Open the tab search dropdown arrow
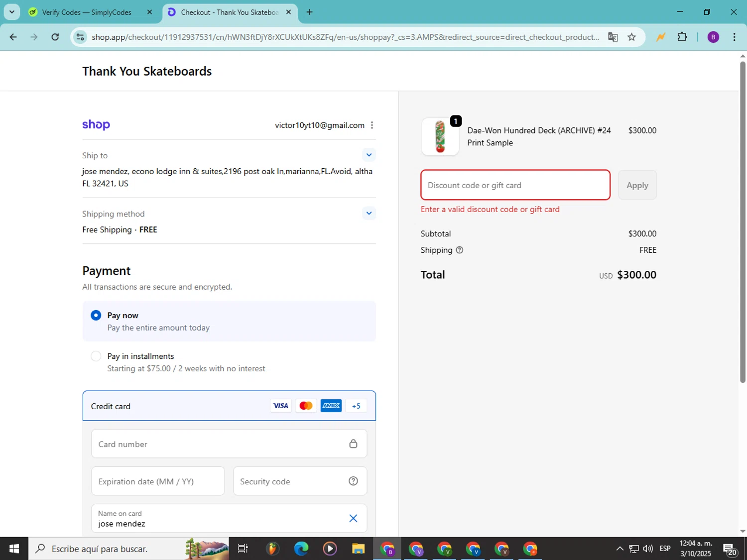 pyautogui.click(x=12, y=12)
